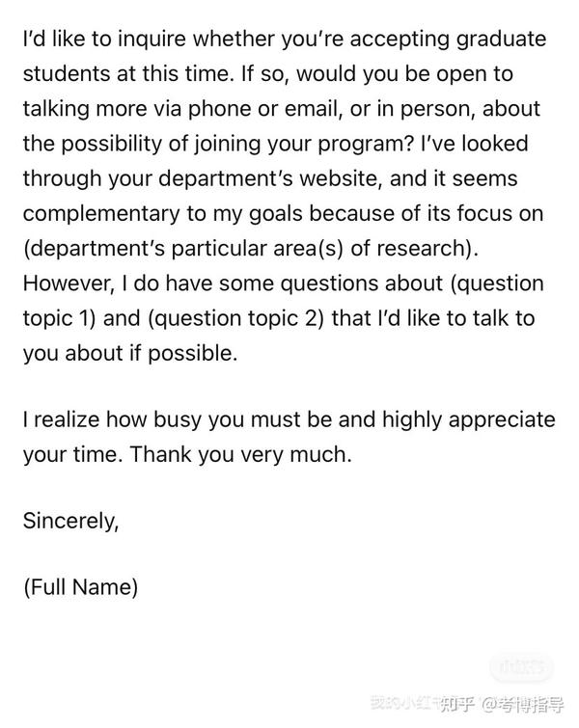Click the word "complementary"
The image size is (579, 728).
101,214
